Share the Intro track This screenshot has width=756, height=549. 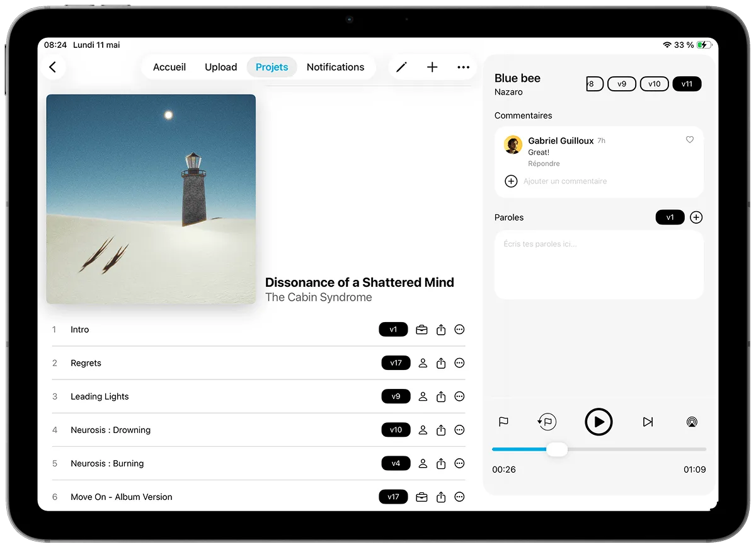coord(441,330)
